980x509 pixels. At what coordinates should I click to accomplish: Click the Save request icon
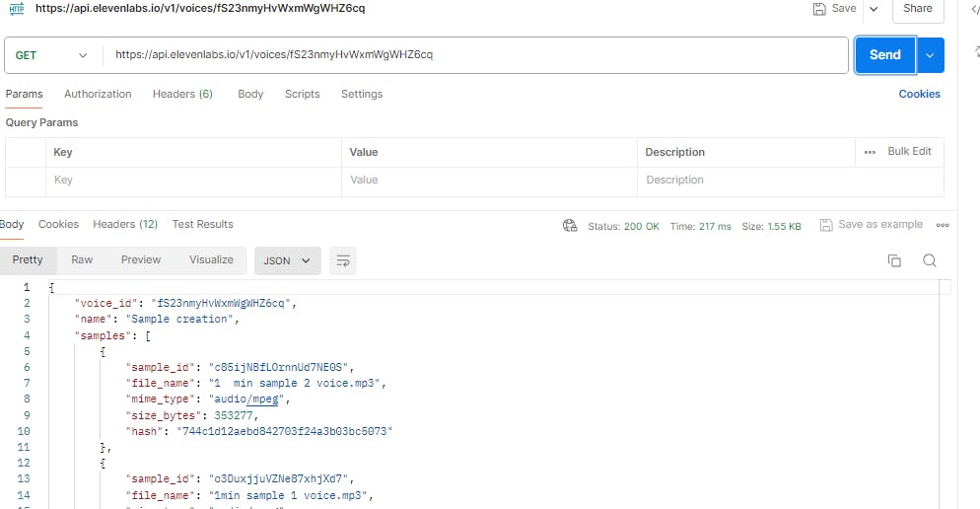(819, 8)
